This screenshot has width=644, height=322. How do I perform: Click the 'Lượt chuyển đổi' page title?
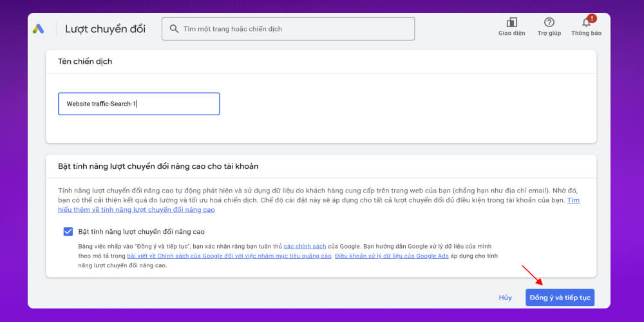point(105,29)
